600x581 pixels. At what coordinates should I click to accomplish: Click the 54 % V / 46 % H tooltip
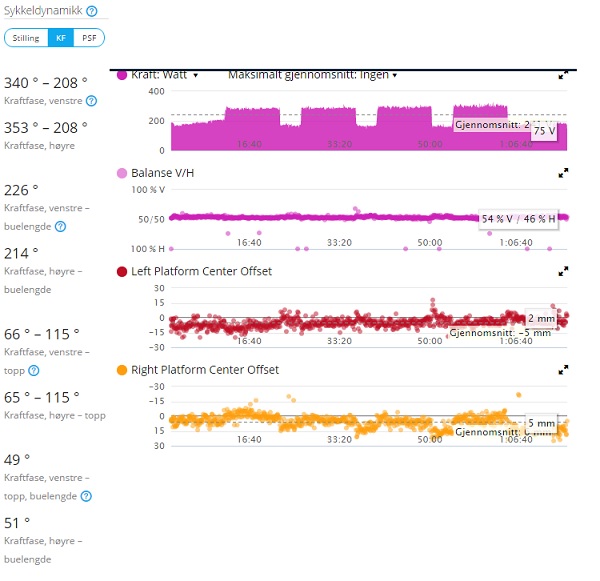click(x=517, y=218)
